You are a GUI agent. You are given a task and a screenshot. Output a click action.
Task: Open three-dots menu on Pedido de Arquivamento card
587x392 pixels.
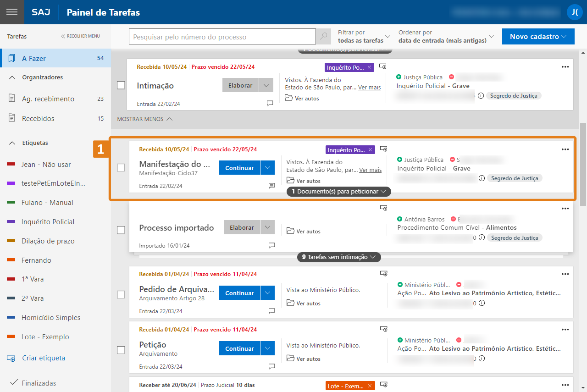tap(565, 274)
